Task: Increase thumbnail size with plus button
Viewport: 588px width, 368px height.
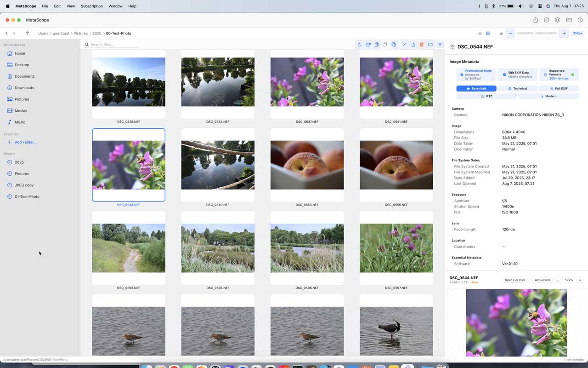Action: 564,33
